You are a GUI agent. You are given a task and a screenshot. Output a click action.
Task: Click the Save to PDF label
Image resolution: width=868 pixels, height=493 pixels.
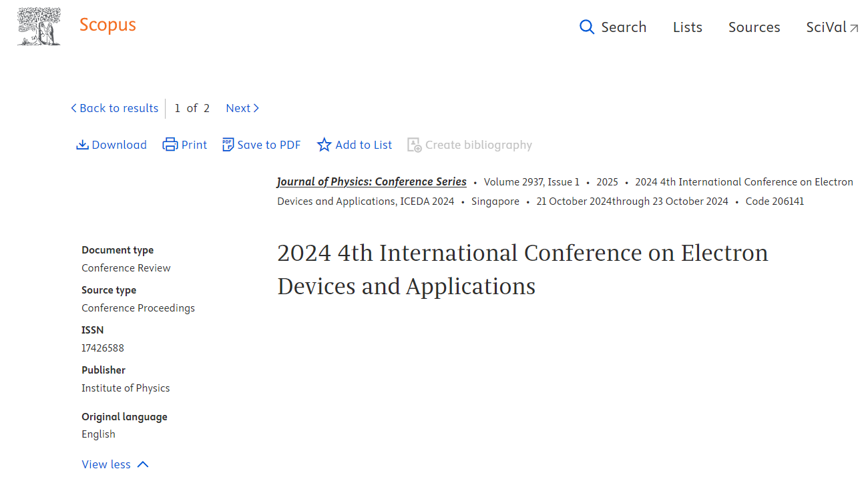tap(269, 145)
